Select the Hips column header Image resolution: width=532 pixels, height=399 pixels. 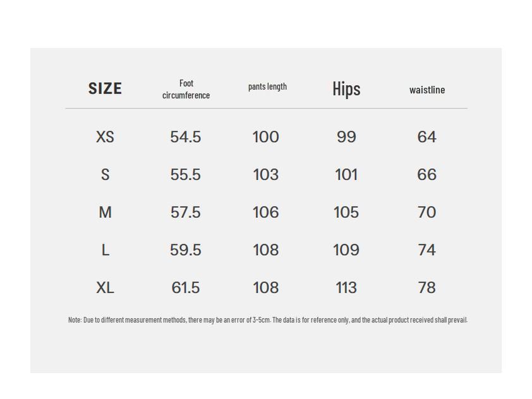click(346, 89)
